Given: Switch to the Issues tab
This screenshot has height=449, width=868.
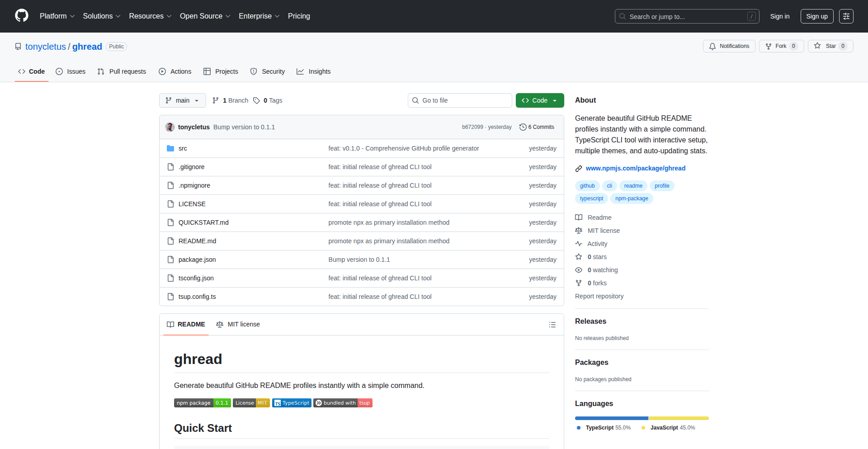Looking at the screenshot, I should 71,71.
